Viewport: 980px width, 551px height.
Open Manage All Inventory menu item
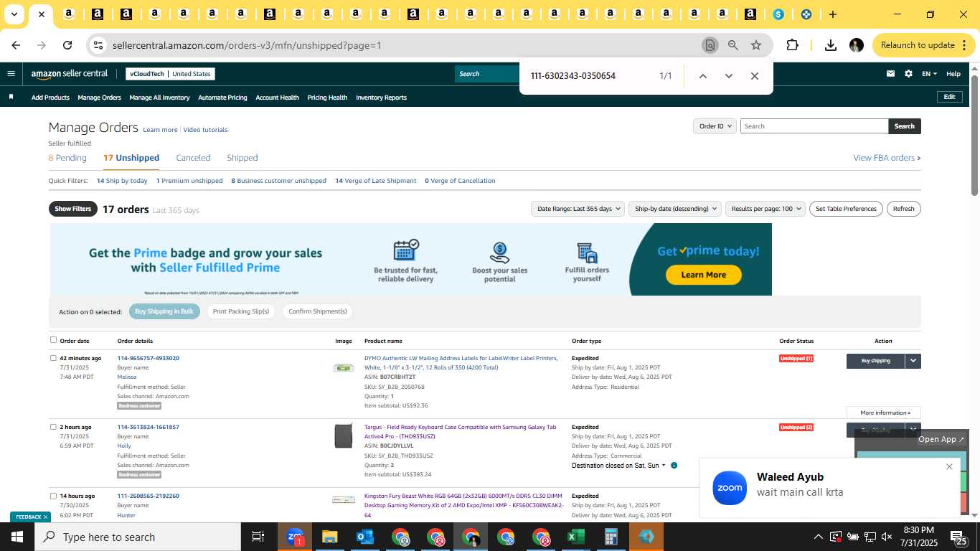[159, 98]
